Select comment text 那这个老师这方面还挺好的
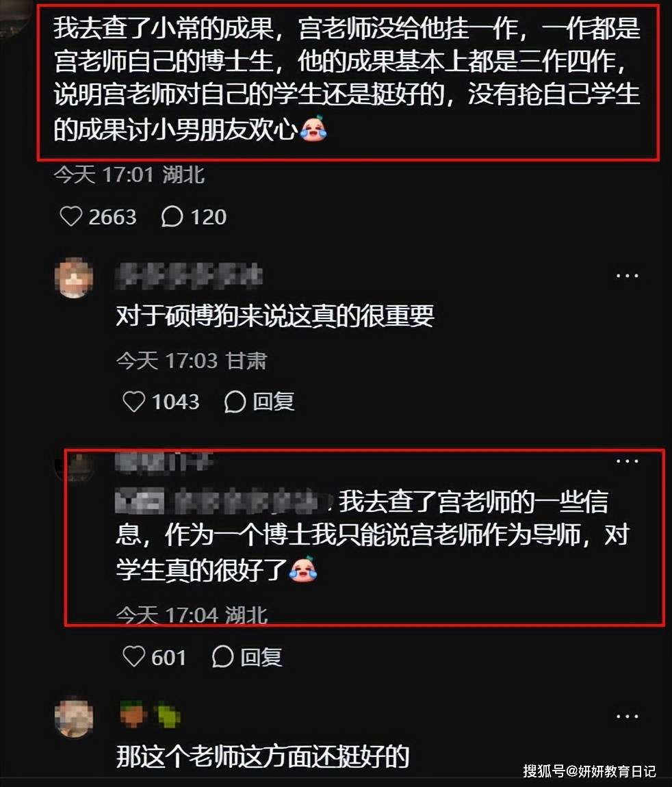Viewport: 672px width, 787px height. pos(263,756)
